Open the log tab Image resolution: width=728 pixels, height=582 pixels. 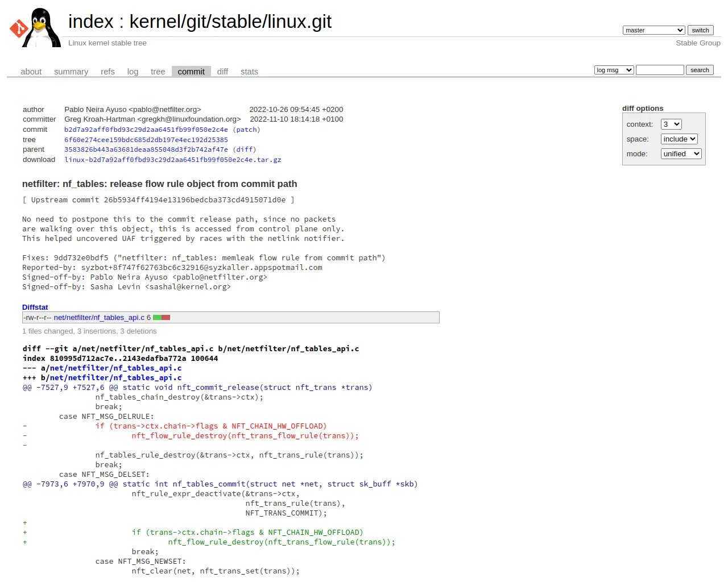click(133, 72)
